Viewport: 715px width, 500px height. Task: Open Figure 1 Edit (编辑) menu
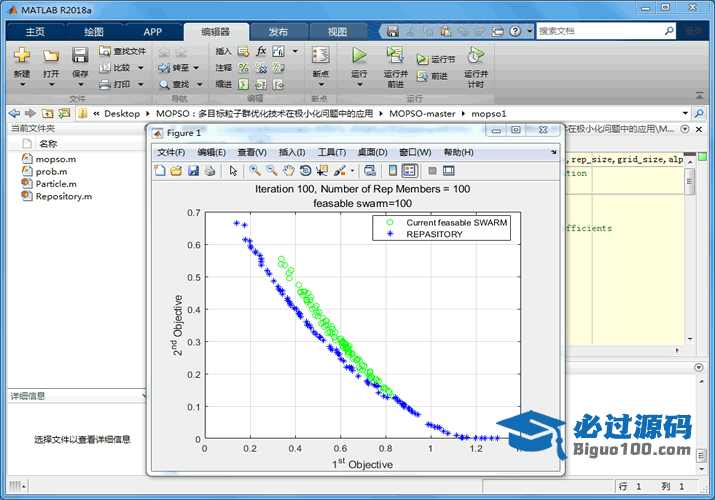click(211, 152)
